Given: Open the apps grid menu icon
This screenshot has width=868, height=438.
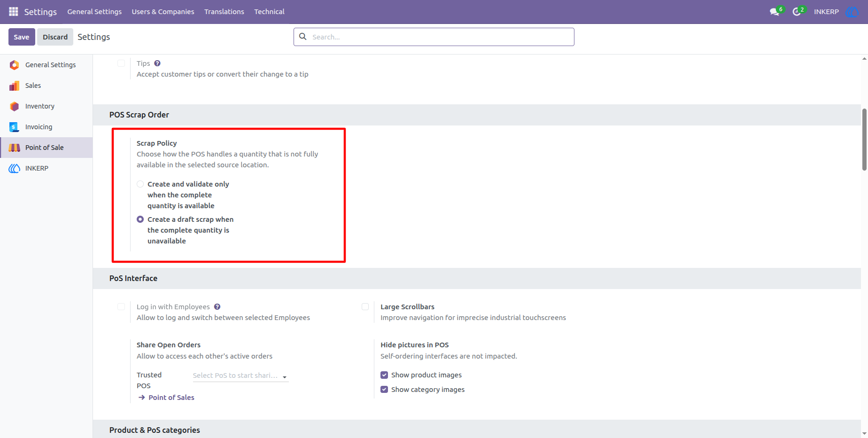Looking at the screenshot, I should click(14, 11).
